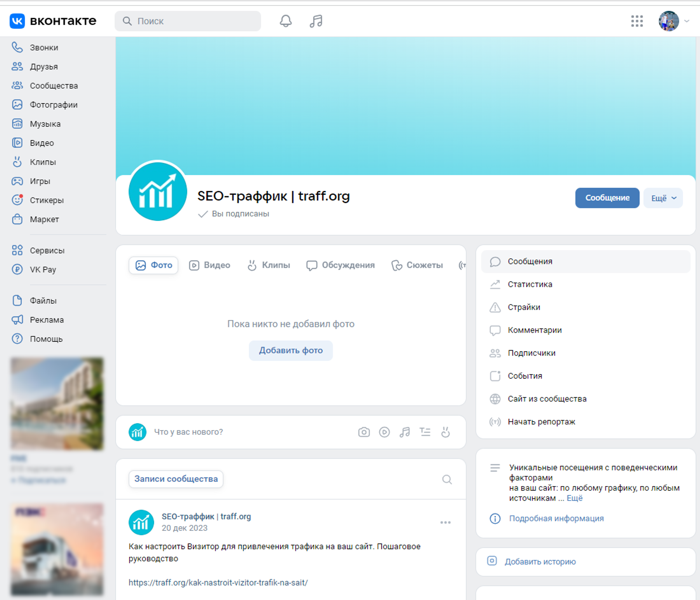
Task: Open the traff.org article link in post
Action: (218, 583)
